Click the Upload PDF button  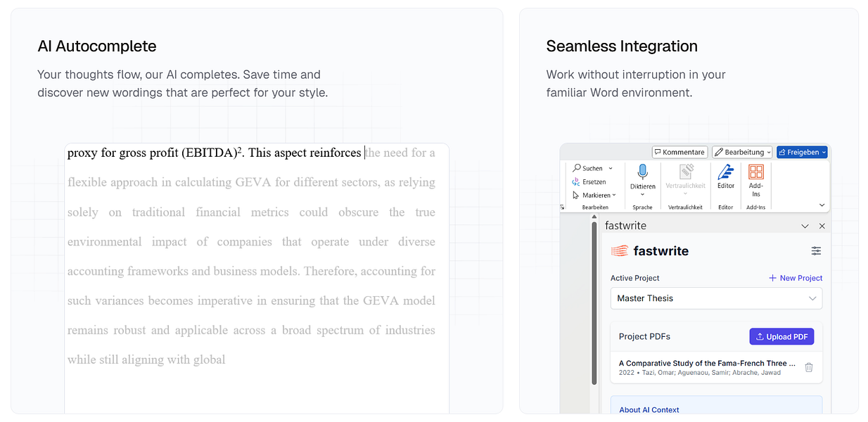coord(781,336)
